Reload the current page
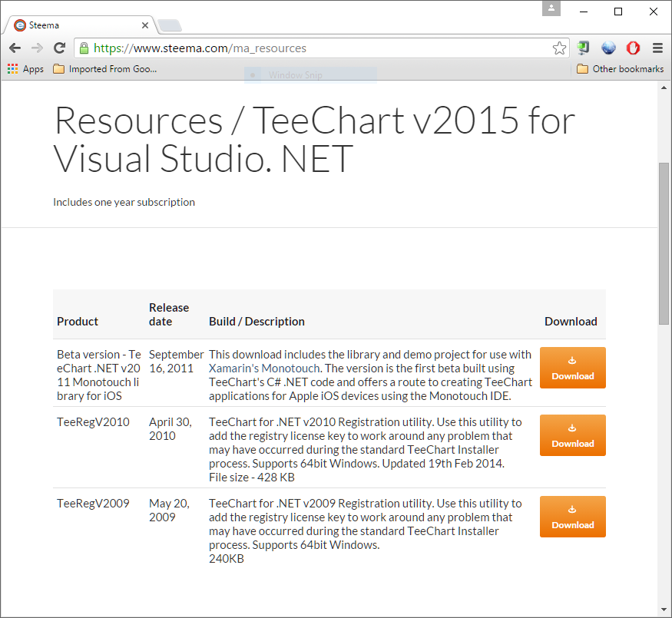The image size is (672, 618). click(60, 48)
